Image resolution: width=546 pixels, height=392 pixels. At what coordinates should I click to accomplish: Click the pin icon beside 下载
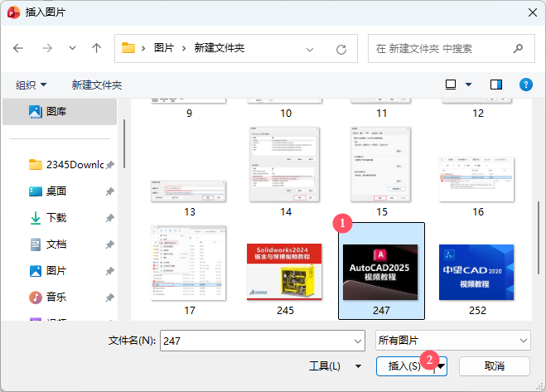click(x=110, y=218)
